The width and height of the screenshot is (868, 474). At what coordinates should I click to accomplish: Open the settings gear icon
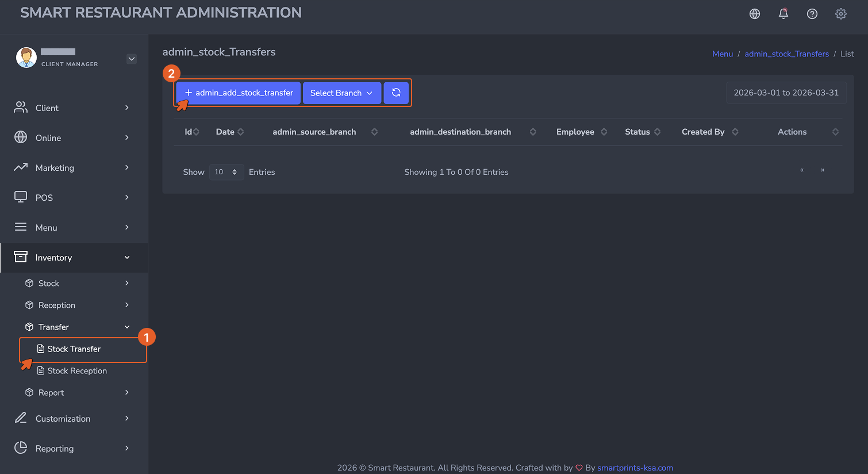tap(841, 14)
